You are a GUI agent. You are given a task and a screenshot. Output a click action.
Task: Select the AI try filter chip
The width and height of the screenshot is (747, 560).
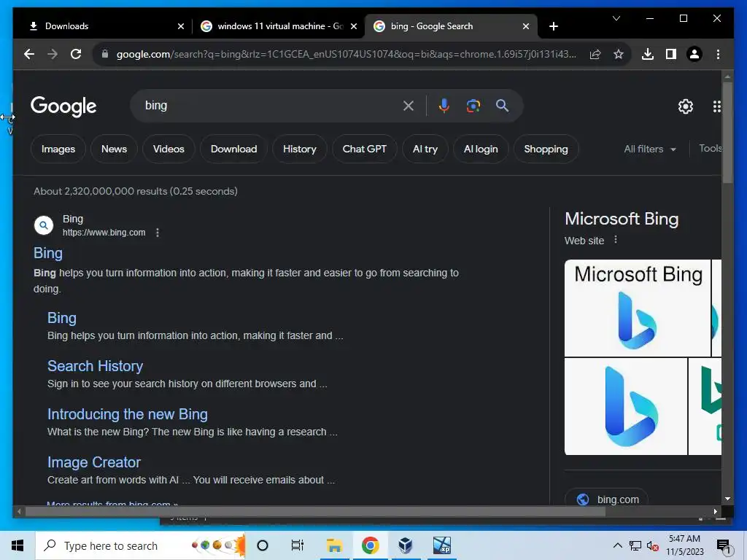pos(425,149)
